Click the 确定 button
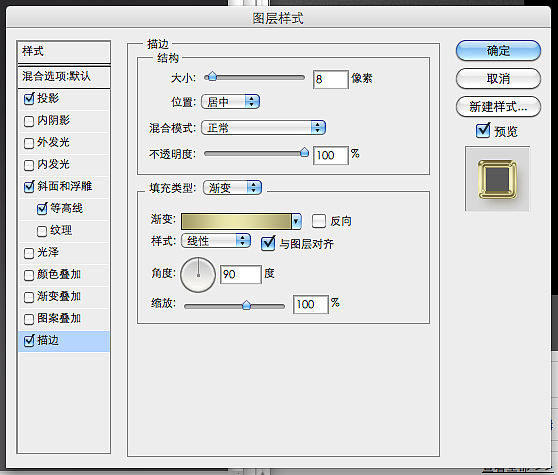This screenshot has height=475, width=558. (x=498, y=51)
